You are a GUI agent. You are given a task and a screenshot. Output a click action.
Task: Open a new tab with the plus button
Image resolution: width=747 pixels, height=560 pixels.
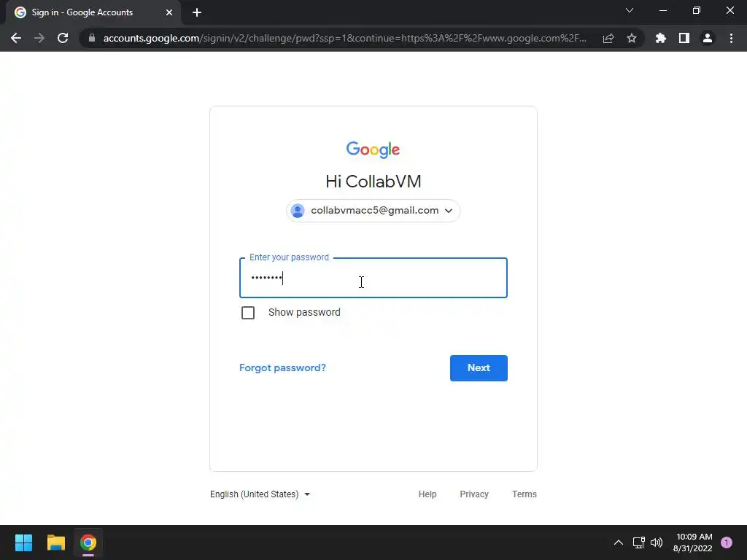[x=197, y=12]
